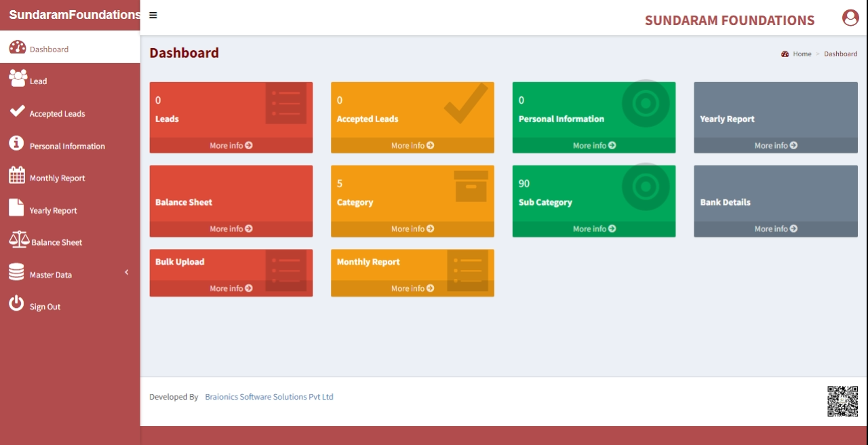Image resolution: width=868 pixels, height=445 pixels.
Task: Click the Home breadcrumb link
Action: (x=802, y=54)
